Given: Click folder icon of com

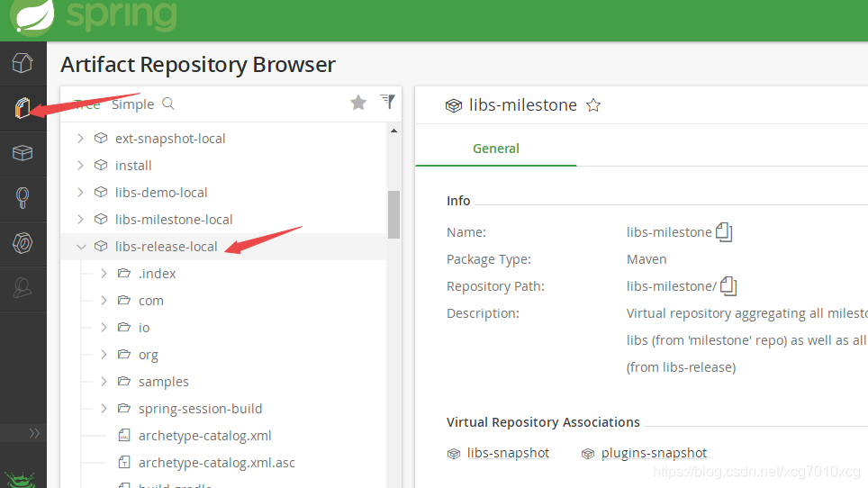Looking at the screenshot, I should (124, 300).
